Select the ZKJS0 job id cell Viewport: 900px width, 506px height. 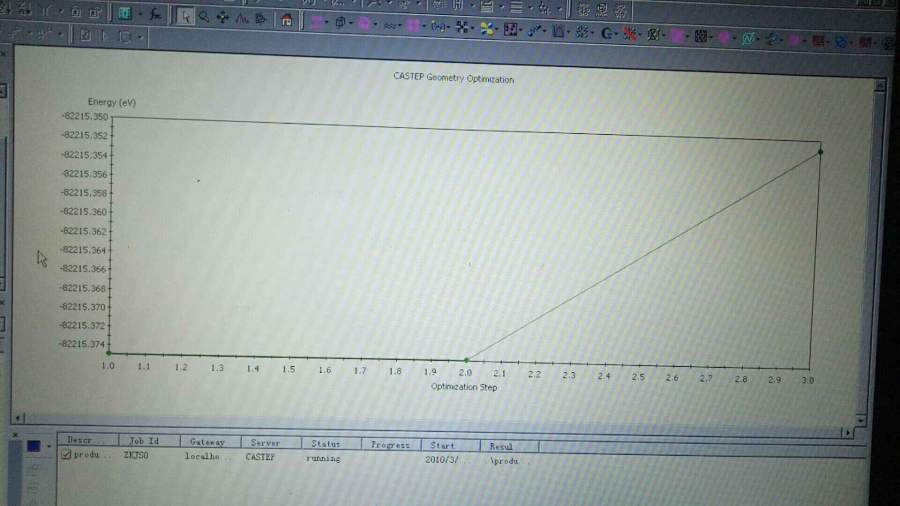click(136, 455)
